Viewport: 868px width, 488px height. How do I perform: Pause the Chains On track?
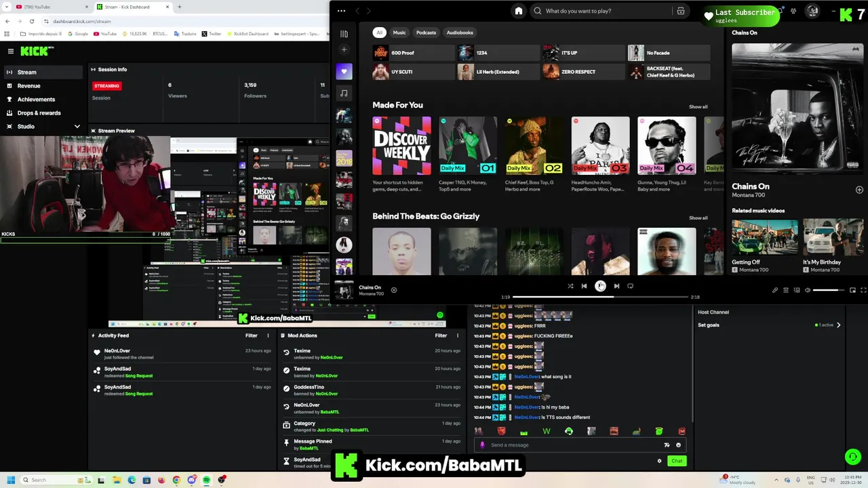pos(600,286)
